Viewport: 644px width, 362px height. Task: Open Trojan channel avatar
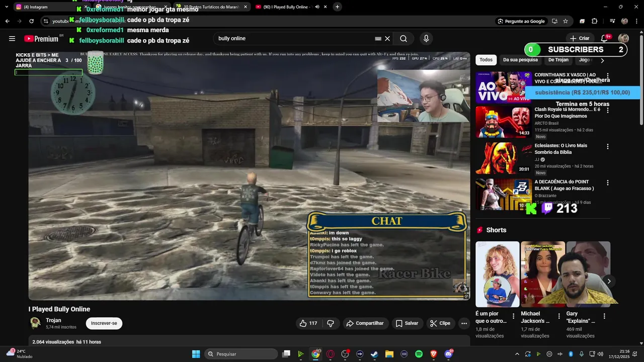(35, 323)
